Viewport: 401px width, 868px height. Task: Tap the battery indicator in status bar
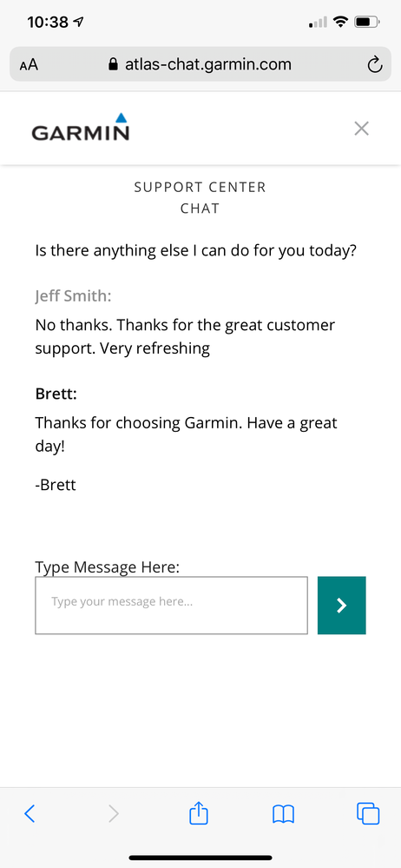[367, 22]
